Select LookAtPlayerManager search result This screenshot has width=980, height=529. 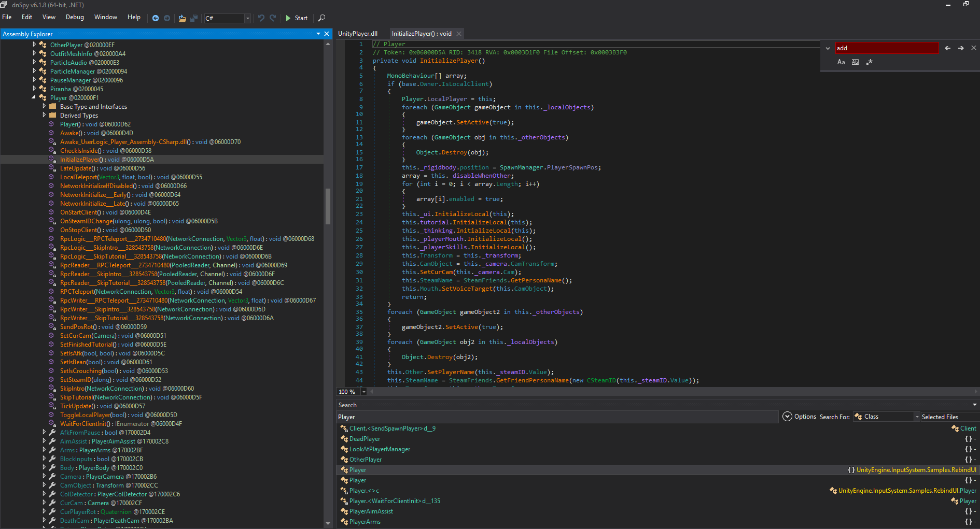pos(380,449)
